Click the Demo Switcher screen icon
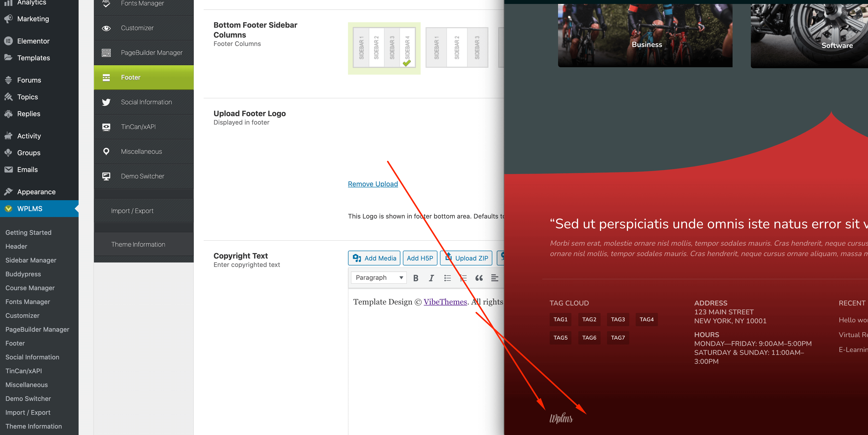The height and width of the screenshot is (435, 868). tap(106, 176)
